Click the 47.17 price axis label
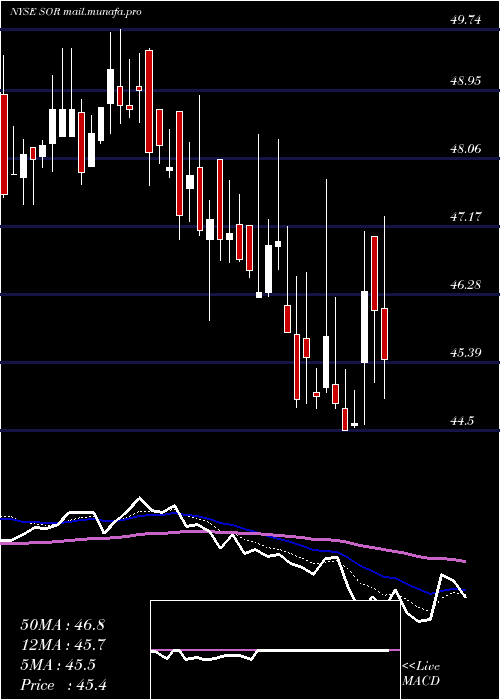500x700 pixels. tap(466, 217)
